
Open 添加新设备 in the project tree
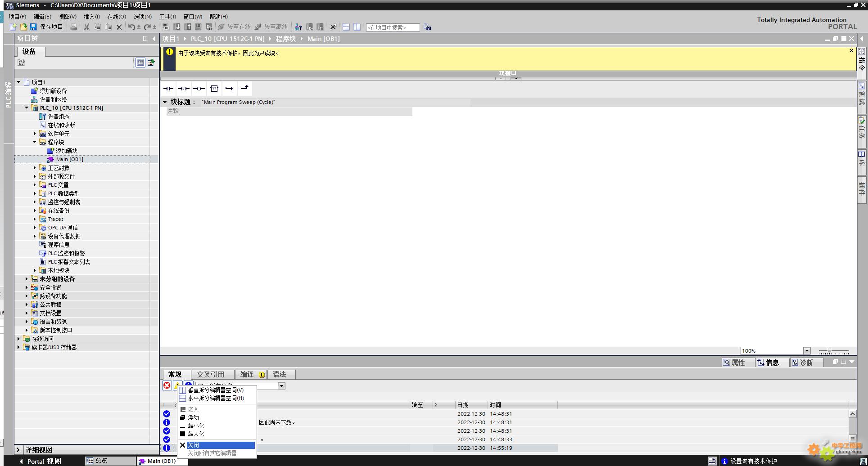53,91
